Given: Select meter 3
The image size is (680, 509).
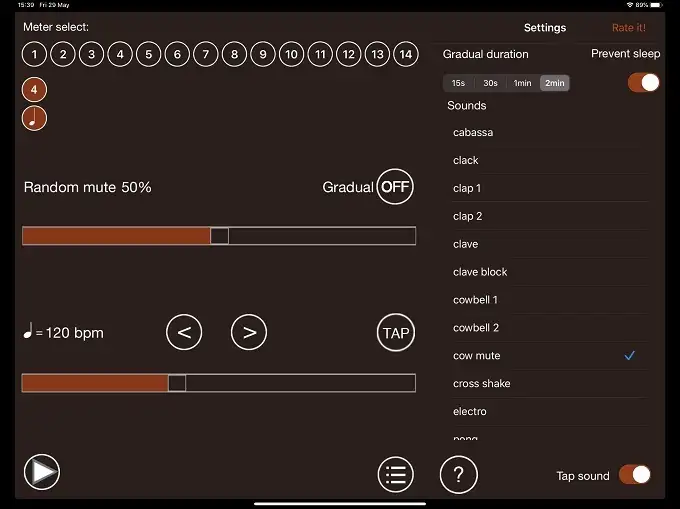Looking at the screenshot, I should 92,54.
